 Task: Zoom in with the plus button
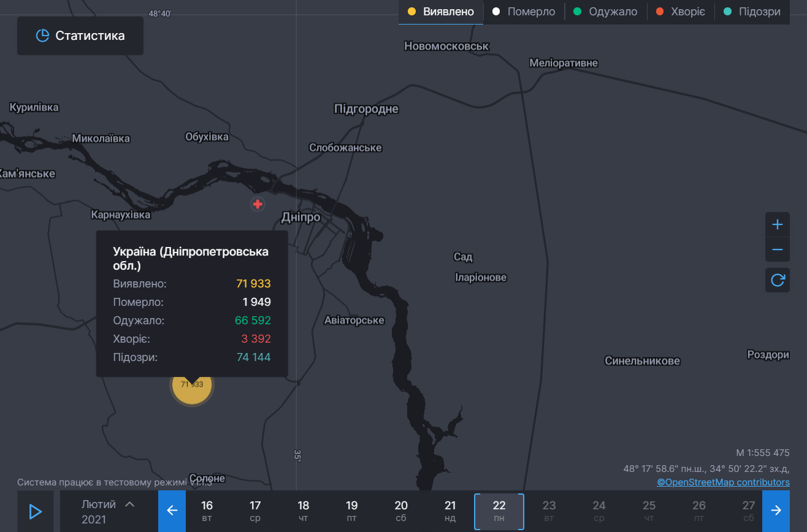(778, 225)
